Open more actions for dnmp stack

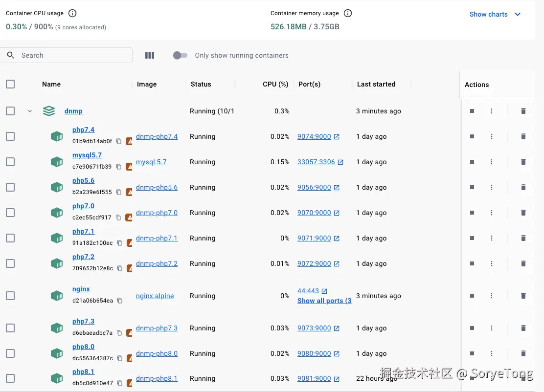click(492, 111)
